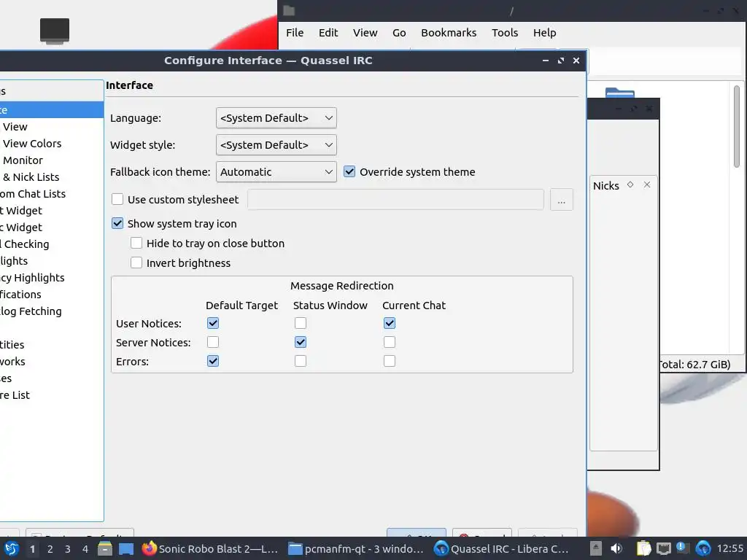Switch to workspace 2
The width and height of the screenshot is (747, 560).
[50, 548]
